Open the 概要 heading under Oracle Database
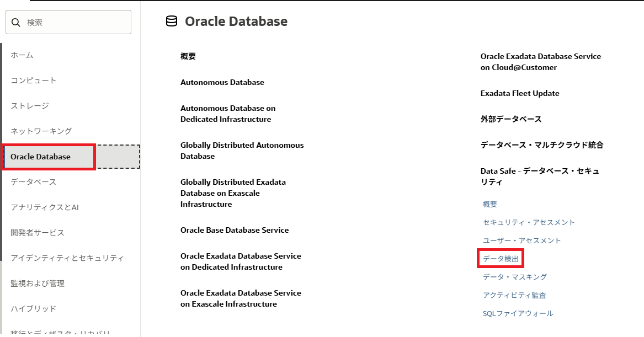644x337 pixels. (x=188, y=56)
